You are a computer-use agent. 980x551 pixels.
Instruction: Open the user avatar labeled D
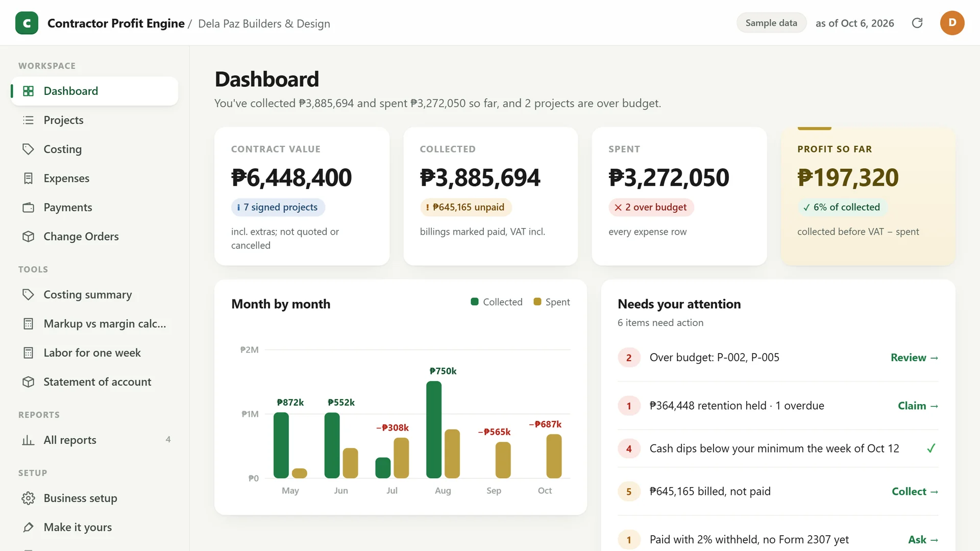click(x=952, y=23)
